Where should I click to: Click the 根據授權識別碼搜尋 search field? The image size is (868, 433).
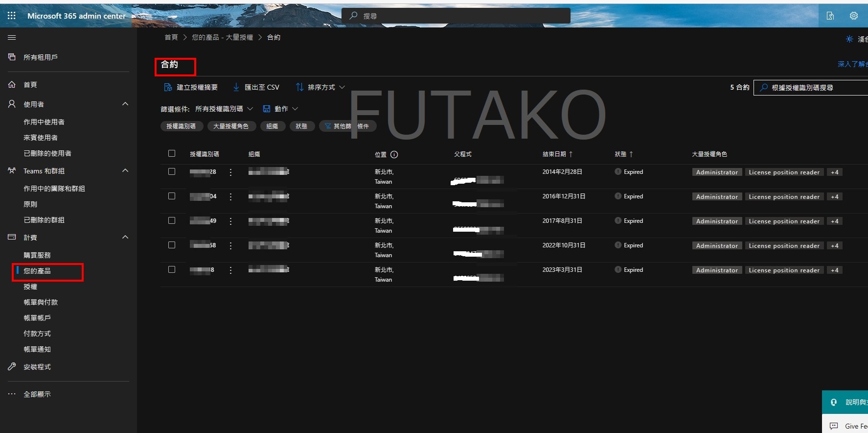pos(812,88)
